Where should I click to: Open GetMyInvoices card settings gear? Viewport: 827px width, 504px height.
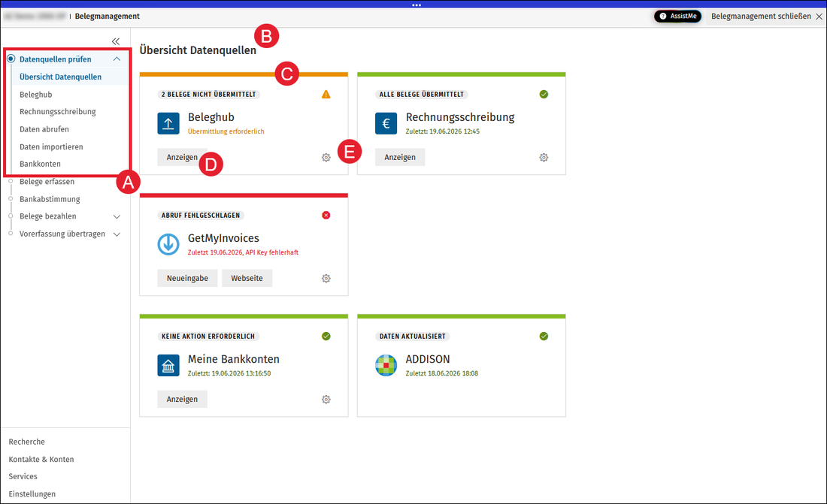tap(326, 279)
